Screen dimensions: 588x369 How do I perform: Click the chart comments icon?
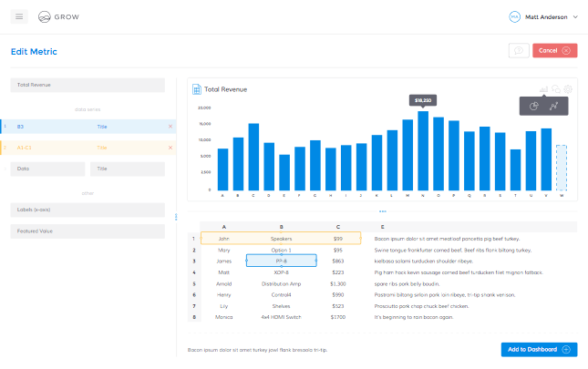(x=556, y=88)
